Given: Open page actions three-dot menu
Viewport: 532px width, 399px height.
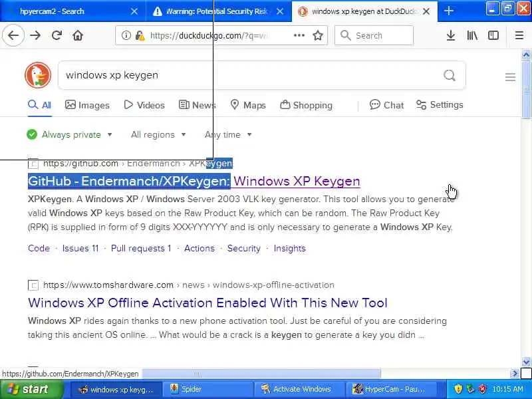Looking at the screenshot, I should (299, 35).
